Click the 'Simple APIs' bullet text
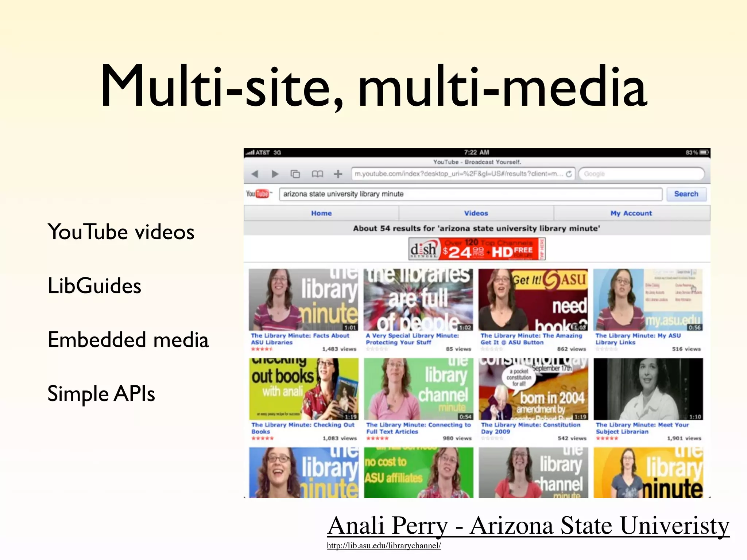Viewport: 747px width, 560px height. pos(101,394)
